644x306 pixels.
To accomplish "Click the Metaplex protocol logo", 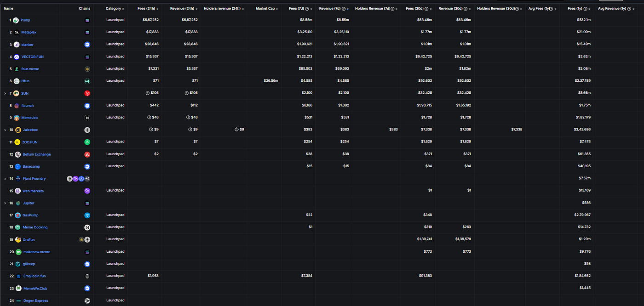I will [17, 33].
